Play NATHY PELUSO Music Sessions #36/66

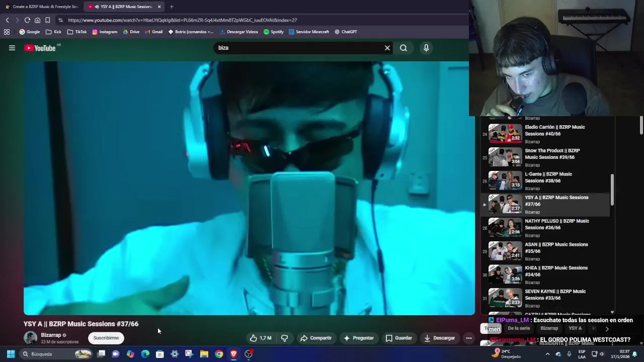tap(546, 228)
